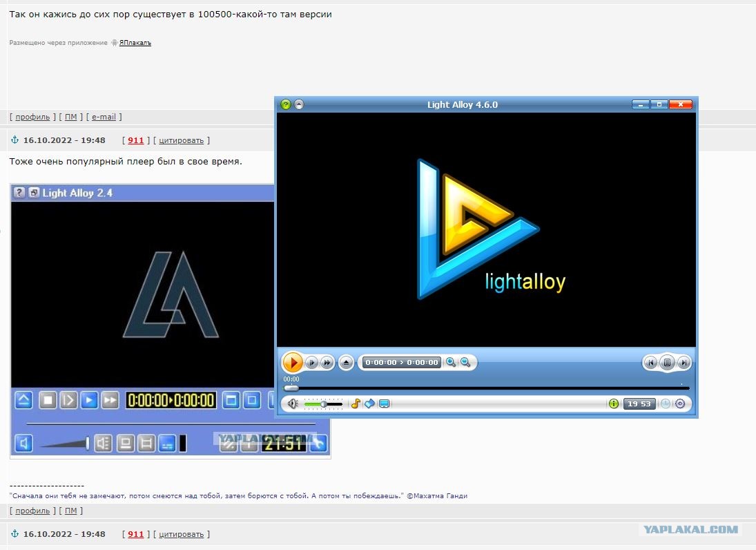Screen dimensions: 756x550
Task: Click цитировать on the bottom post
Action: [182, 534]
